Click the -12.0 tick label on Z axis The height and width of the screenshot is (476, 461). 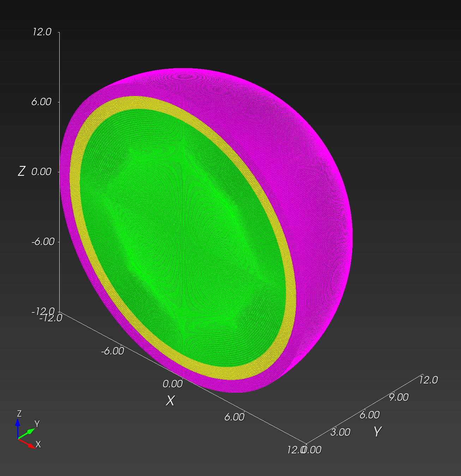click(x=43, y=311)
